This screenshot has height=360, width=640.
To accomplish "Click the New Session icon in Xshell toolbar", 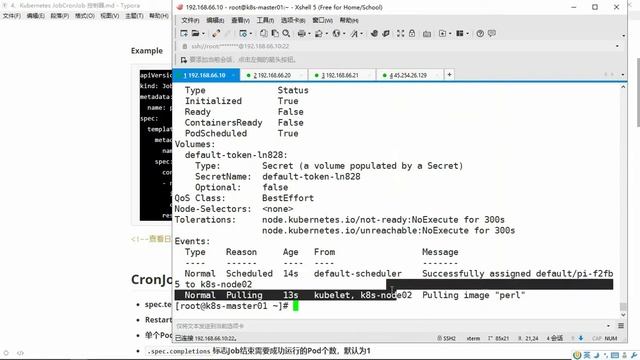I will pos(184,33).
